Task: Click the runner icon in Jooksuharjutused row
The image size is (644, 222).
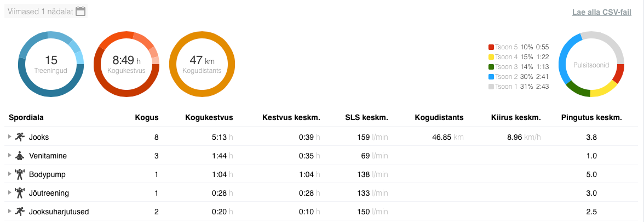Action: point(20,212)
